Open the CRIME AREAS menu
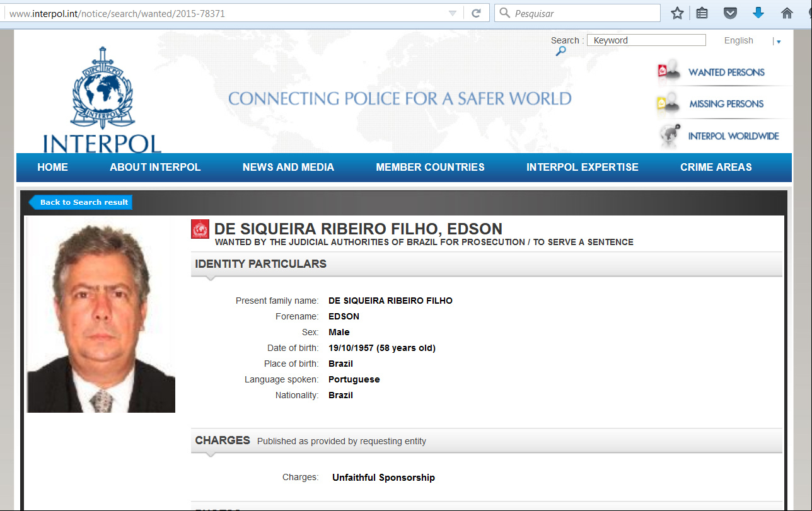The width and height of the screenshot is (812, 511). coord(716,167)
